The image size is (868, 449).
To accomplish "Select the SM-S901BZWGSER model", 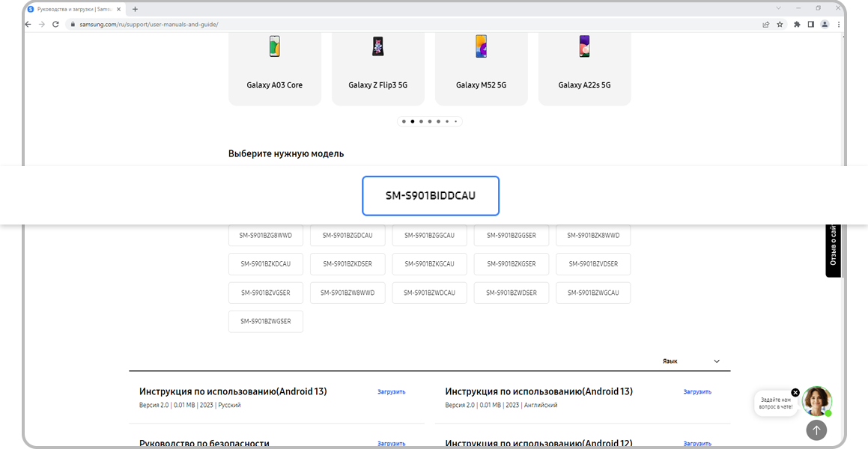I will click(x=266, y=321).
